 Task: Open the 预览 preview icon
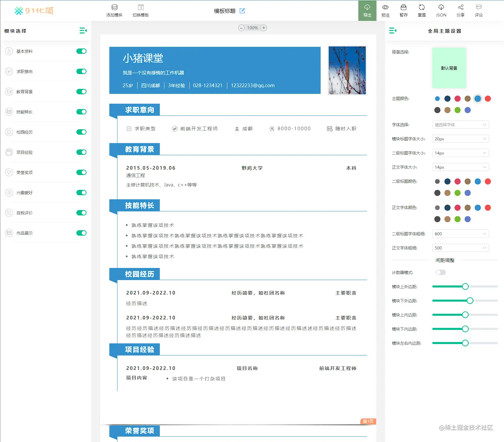tap(385, 10)
